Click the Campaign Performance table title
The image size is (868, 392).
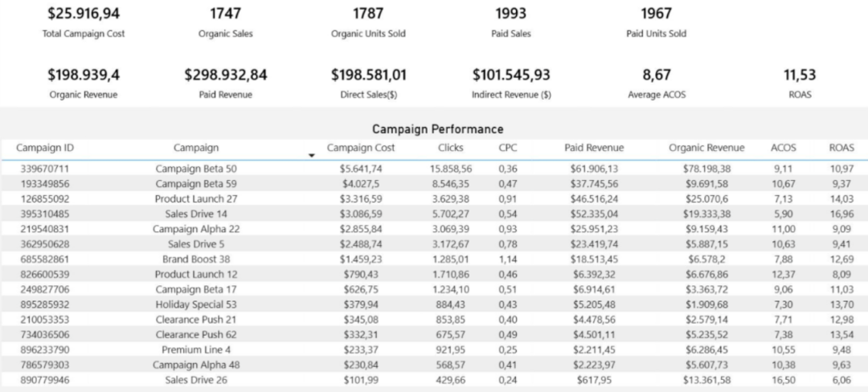click(x=437, y=129)
